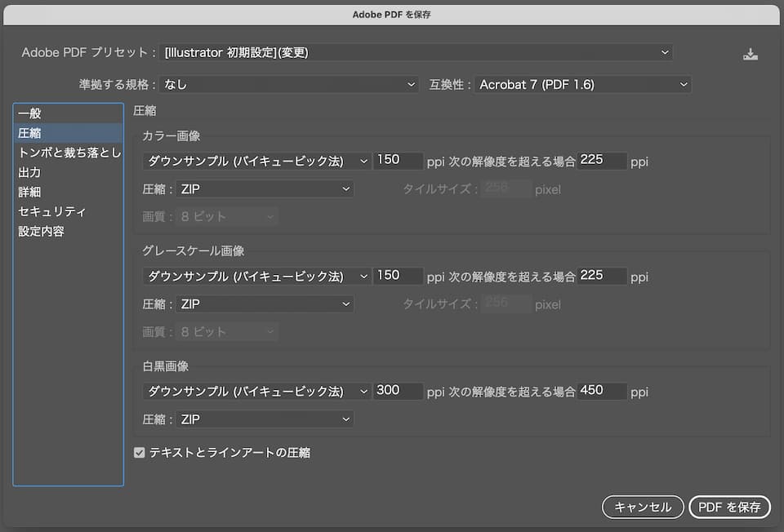Open カラー画像 downsample method dropdown
The image size is (784, 532).
tap(256, 161)
